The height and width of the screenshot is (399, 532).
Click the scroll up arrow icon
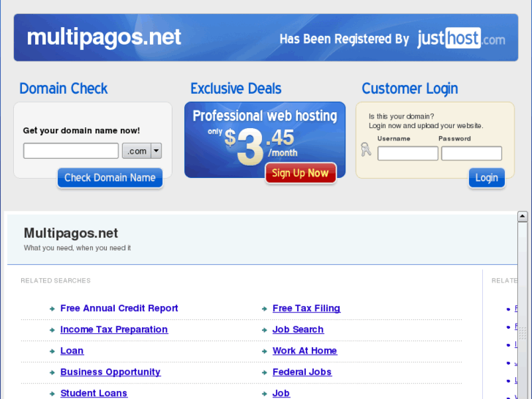pos(522,216)
